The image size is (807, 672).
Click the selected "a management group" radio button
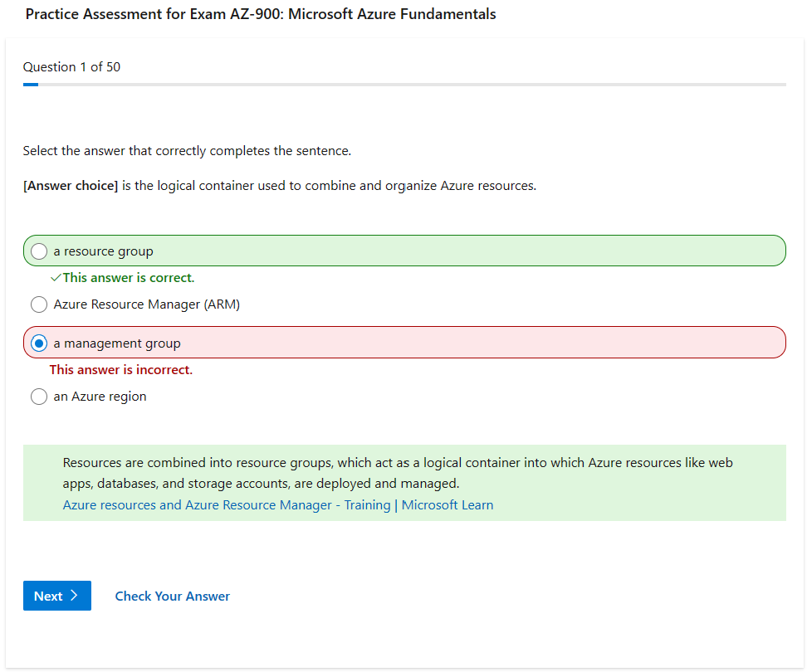pyautogui.click(x=39, y=343)
